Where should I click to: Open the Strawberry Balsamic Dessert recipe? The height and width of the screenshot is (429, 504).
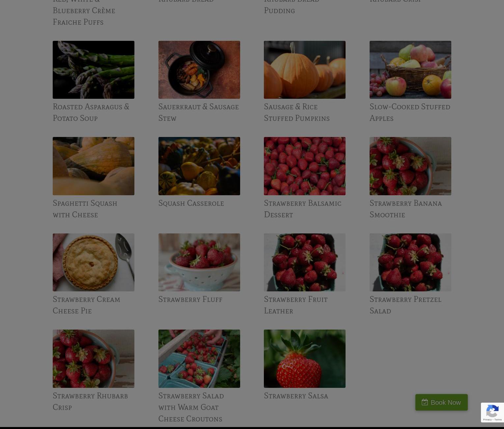click(x=302, y=209)
